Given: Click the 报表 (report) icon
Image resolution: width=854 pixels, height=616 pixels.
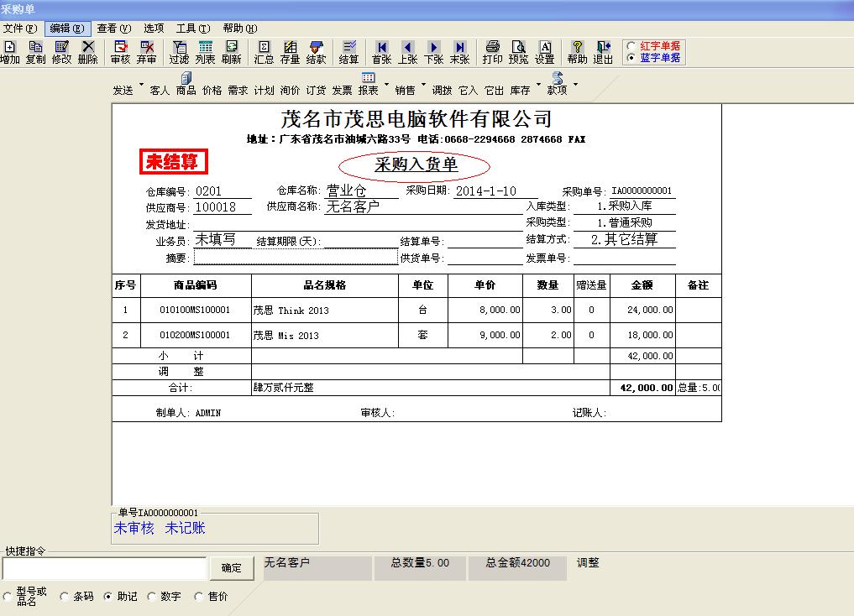Looking at the screenshot, I should [368, 84].
